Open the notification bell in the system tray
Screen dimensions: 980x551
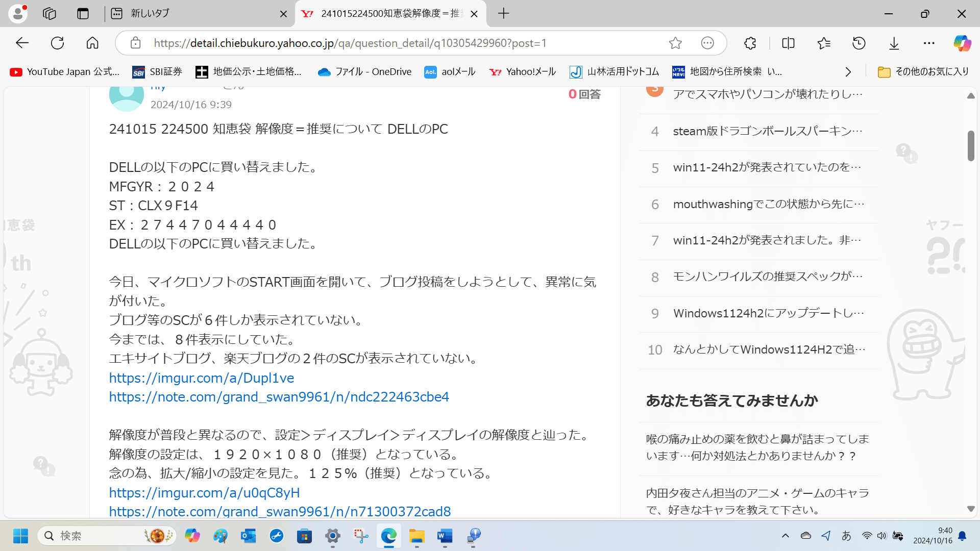pos(962,536)
